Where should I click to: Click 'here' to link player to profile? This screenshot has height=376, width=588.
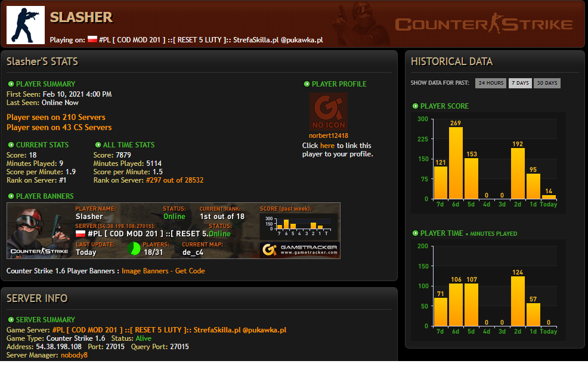point(327,146)
